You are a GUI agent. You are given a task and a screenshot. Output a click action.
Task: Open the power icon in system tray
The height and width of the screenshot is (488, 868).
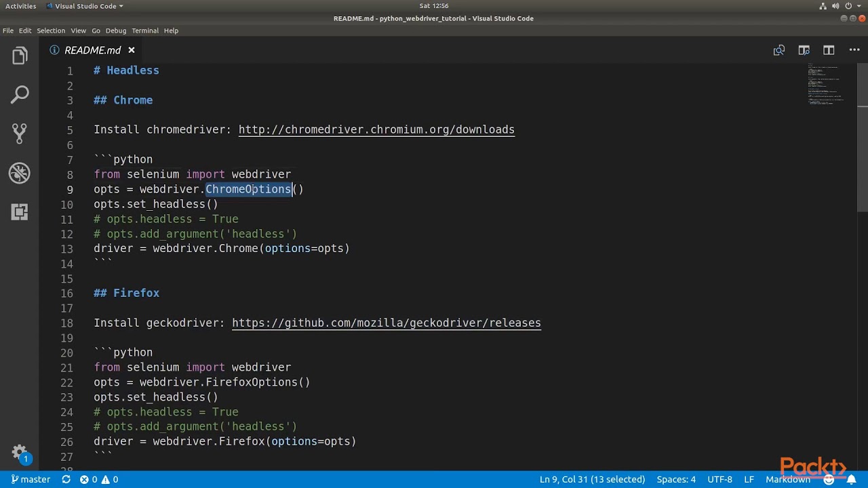(848, 6)
